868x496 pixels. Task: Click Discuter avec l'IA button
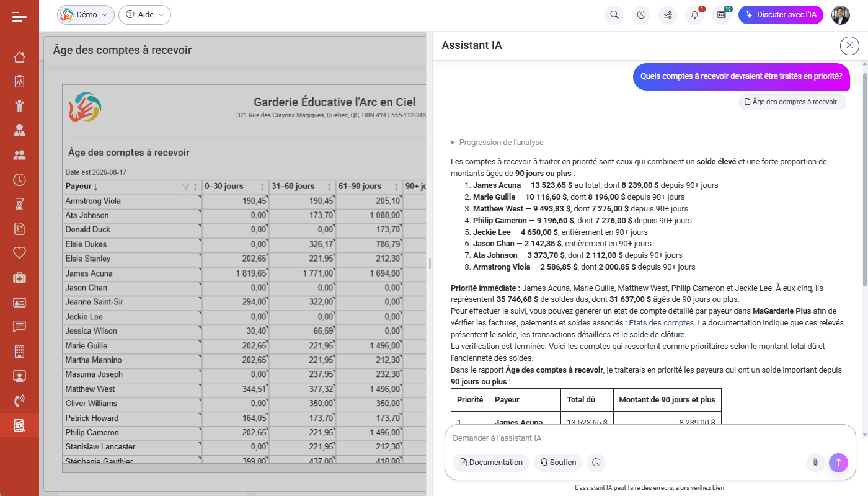pos(781,15)
